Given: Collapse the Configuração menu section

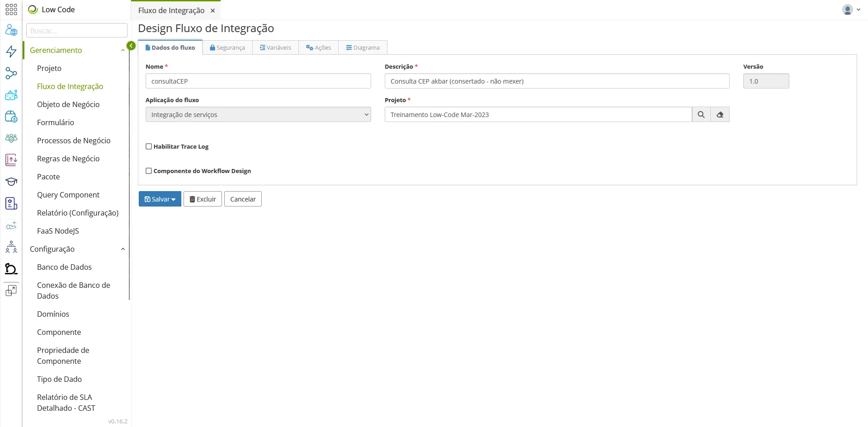Looking at the screenshot, I should tap(123, 249).
